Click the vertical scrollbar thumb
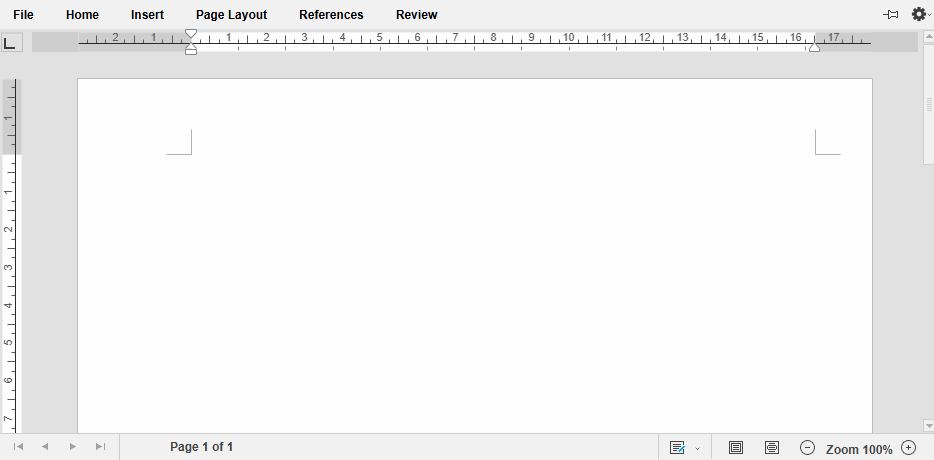 928,105
